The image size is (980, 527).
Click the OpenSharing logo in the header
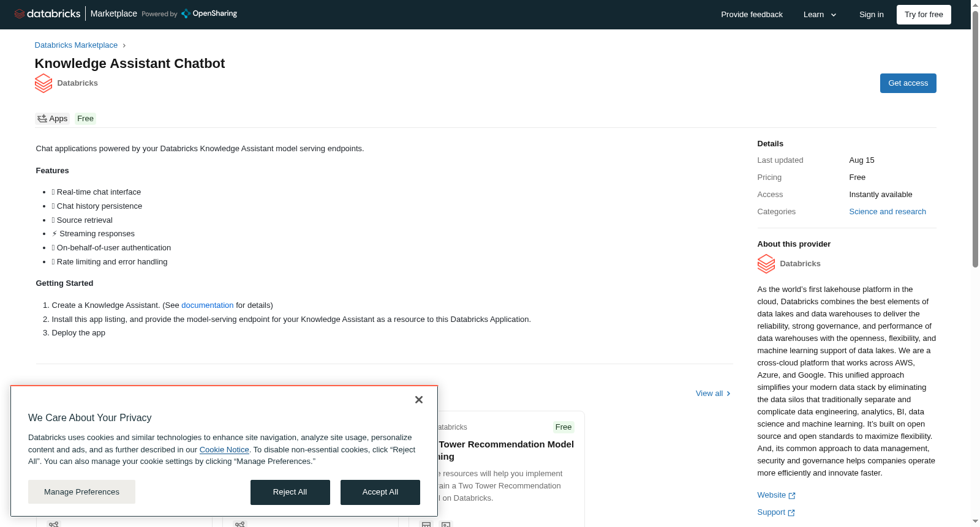point(209,13)
